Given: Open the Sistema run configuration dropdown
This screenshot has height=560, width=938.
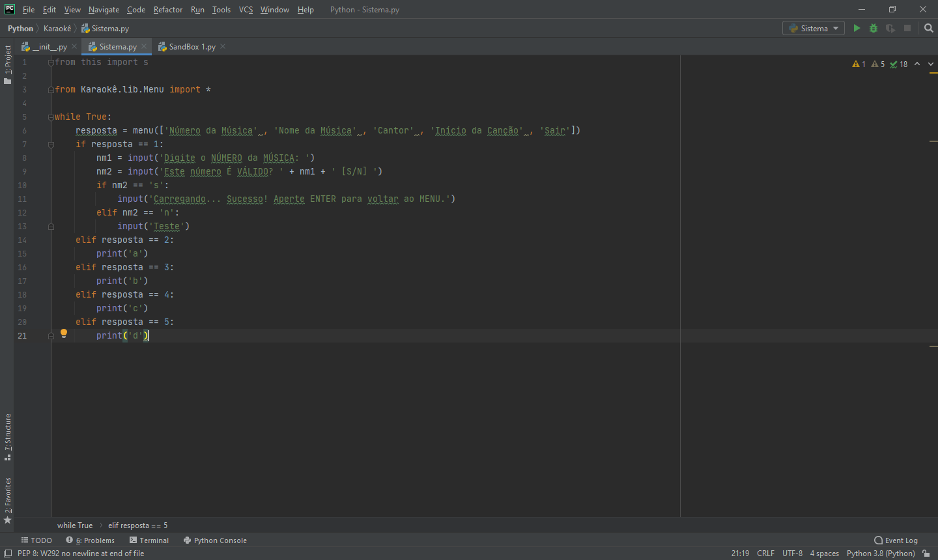Looking at the screenshot, I should (x=814, y=28).
